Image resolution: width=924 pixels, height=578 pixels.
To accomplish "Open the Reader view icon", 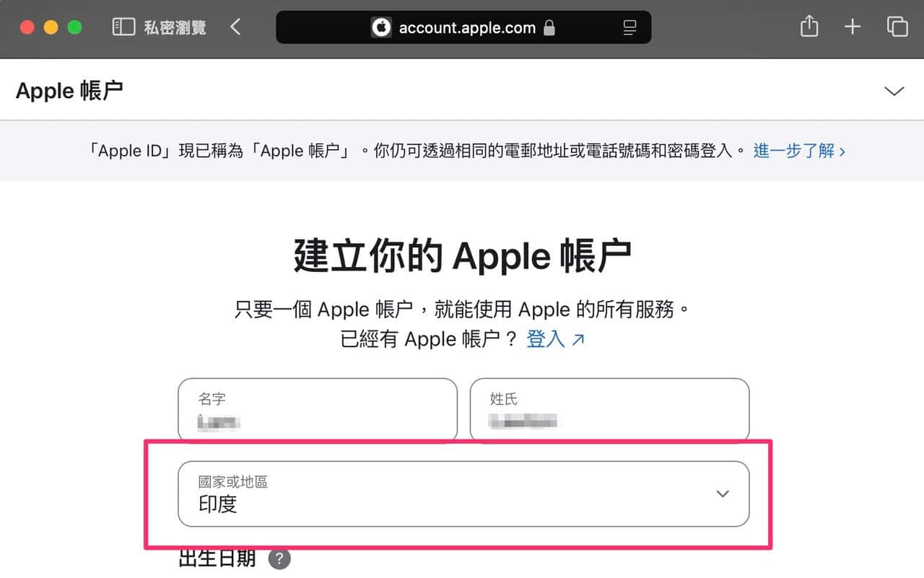I will click(629, 28).
